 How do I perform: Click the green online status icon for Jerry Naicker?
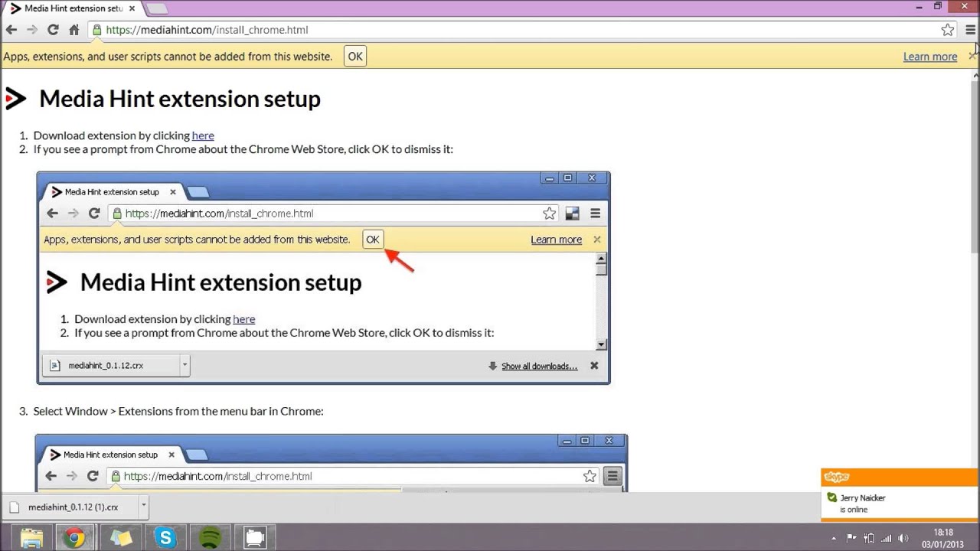831,497
